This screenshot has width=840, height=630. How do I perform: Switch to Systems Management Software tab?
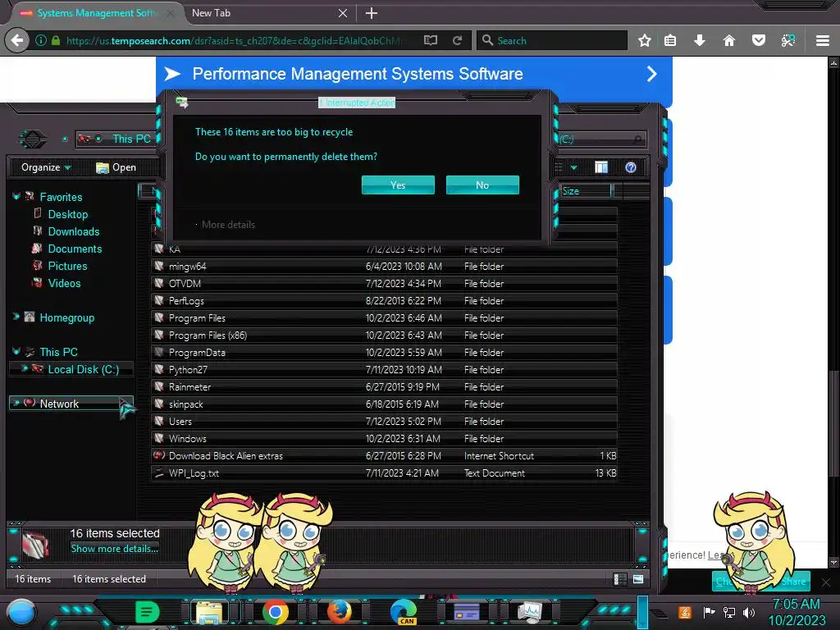click(97, 13)
